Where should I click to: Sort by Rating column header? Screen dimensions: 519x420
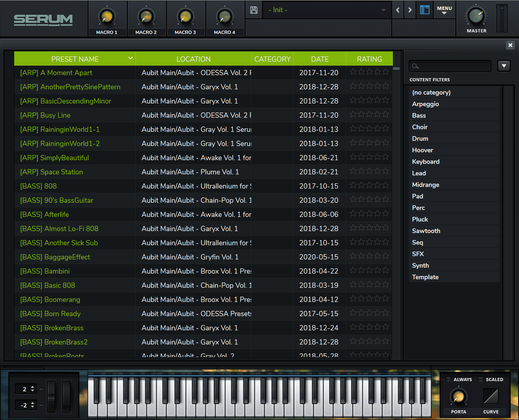(369, 59)
